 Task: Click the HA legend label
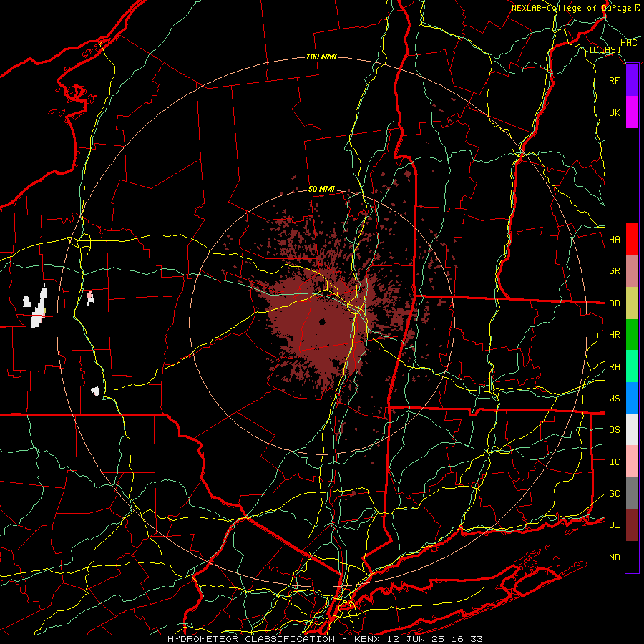pyautogui.click(x=615, y=240)
